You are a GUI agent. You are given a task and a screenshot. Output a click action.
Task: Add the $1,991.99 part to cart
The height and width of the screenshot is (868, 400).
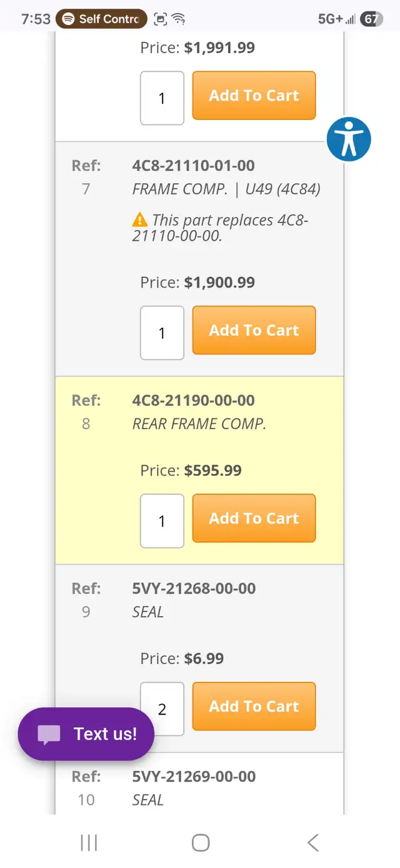click(x=254, y=96)
